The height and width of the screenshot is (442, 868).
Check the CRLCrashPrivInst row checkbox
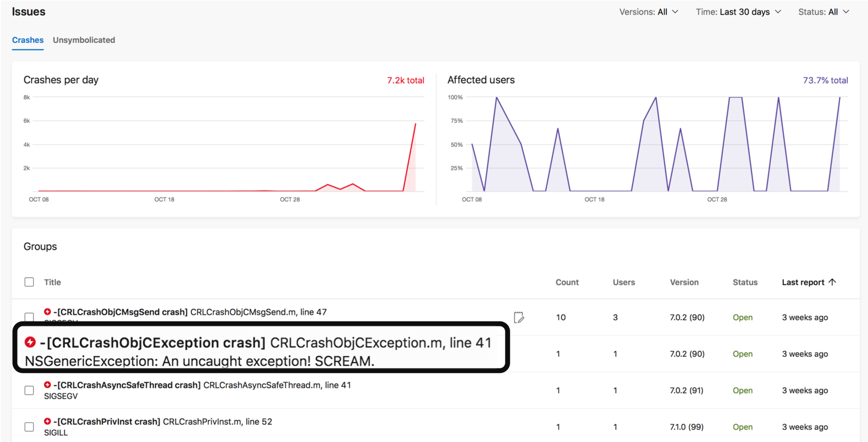tap(29, 427)
